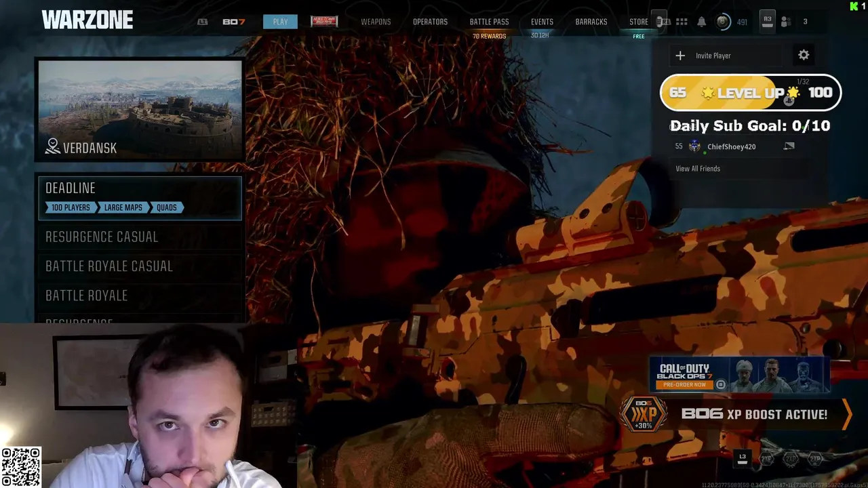The height and width of the screenshot is (488, 868).
Task: Select Battle Royale Casual playlist
Action: coord(140,266)
